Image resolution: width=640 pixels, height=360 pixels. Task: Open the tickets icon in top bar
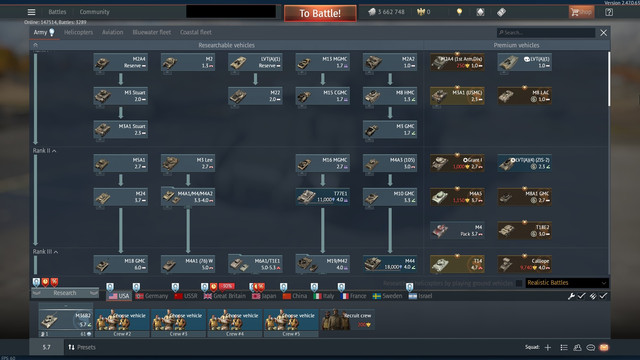[501, 12]
